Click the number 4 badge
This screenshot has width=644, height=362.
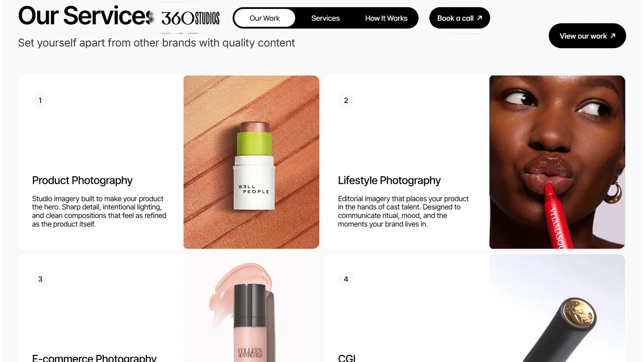point(346,279)
